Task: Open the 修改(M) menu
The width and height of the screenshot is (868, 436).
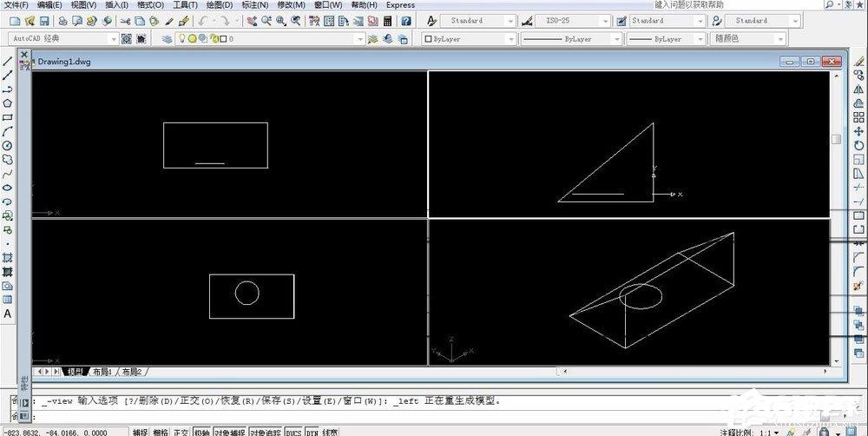Action: click(x=291, y=5)
